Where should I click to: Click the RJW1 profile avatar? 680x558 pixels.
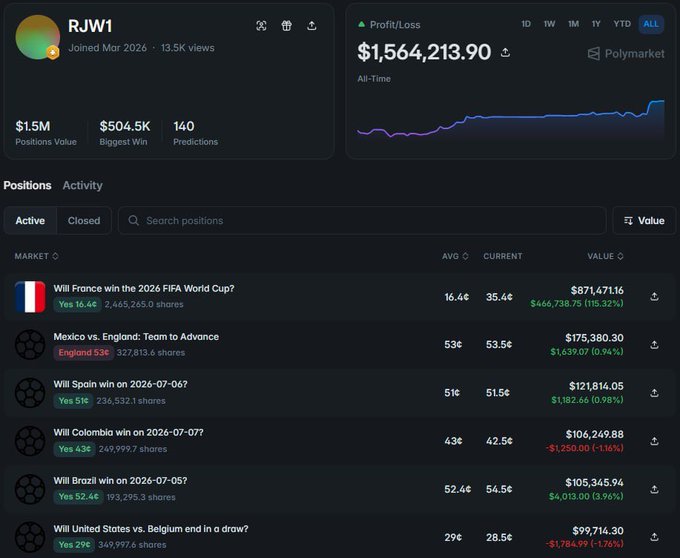pos(37,37)
